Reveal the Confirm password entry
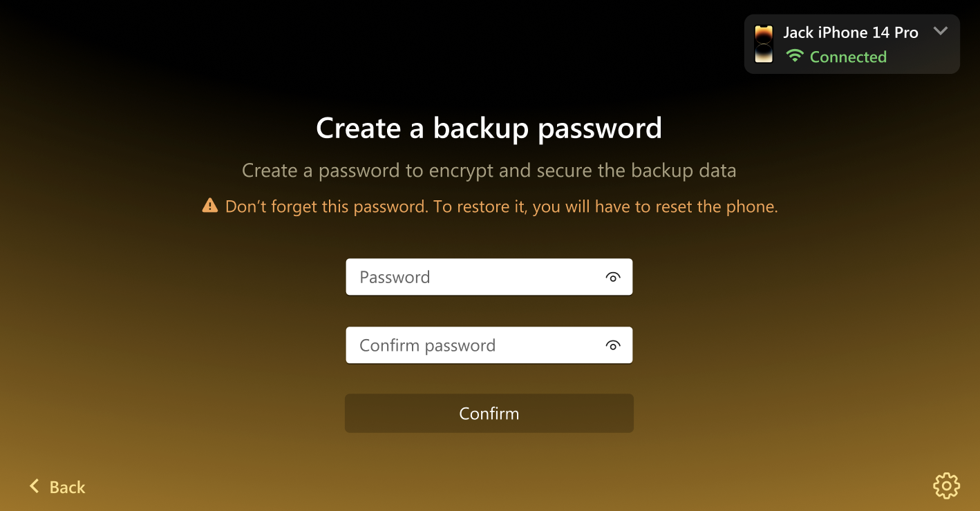980x511 pixels. (612, 345)
